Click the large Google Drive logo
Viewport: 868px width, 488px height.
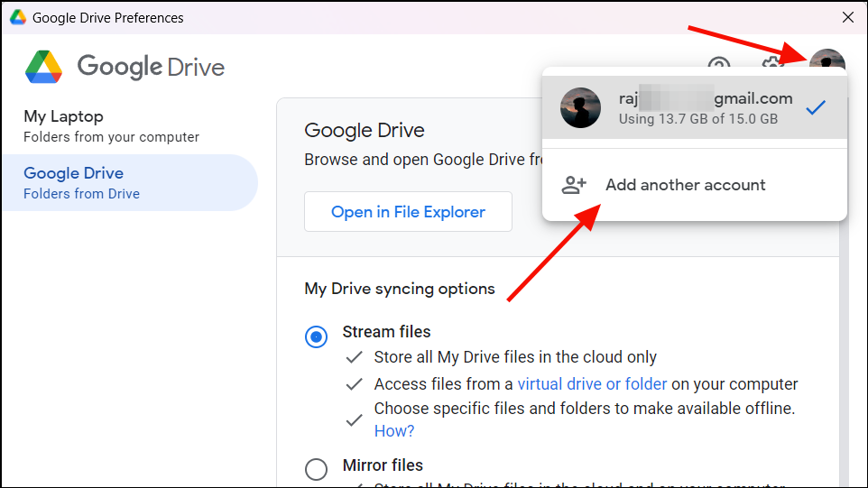click(43, 67)
